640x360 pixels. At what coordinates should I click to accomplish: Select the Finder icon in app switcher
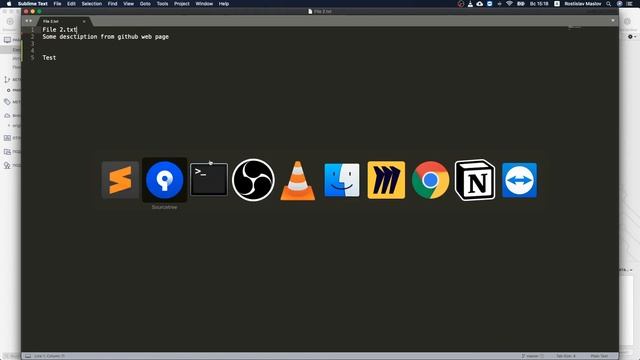point(342,180)
